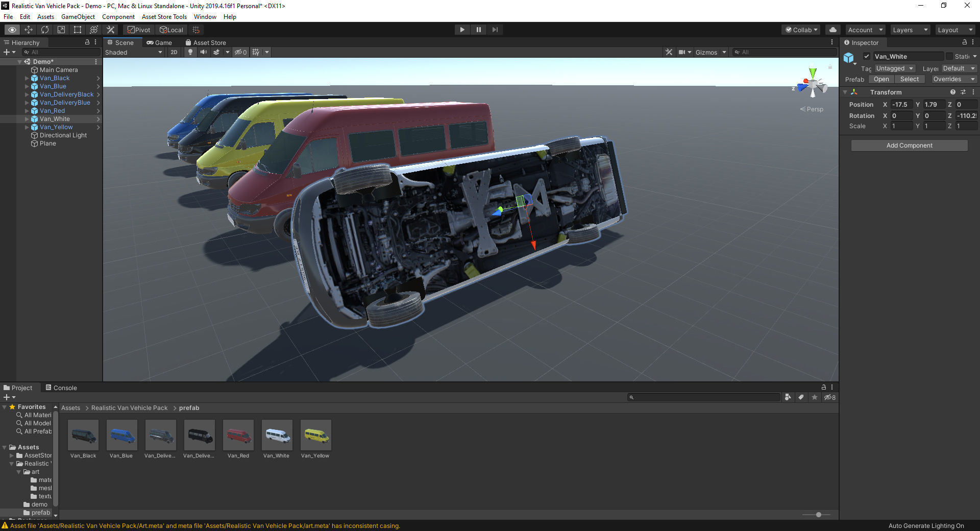Collapse Transform component foldout

[x=845, y=92]
